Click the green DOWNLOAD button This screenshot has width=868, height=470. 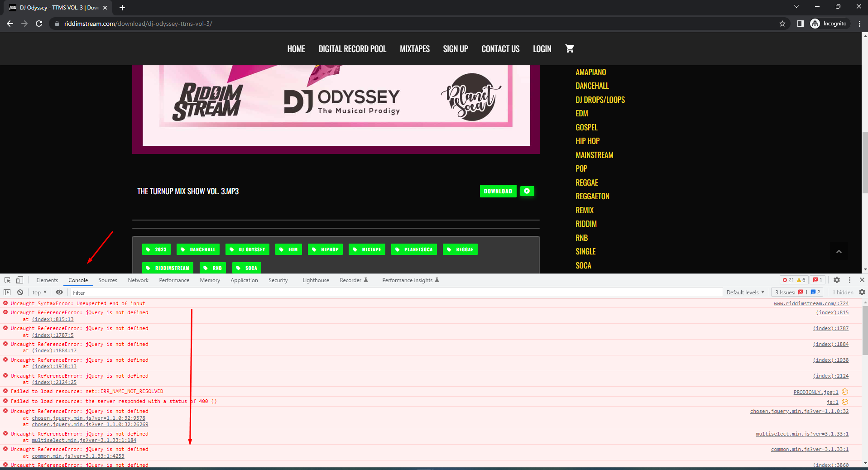click(x=498, y=191)
